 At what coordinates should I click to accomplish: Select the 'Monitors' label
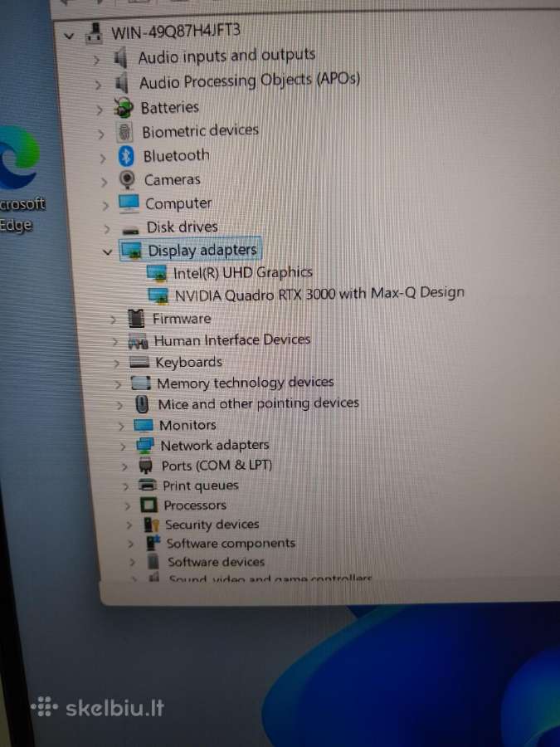tap(187, 425)
